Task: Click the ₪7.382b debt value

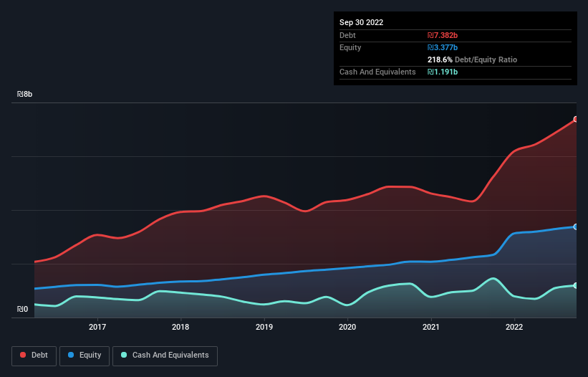Action: click(443, 35)
